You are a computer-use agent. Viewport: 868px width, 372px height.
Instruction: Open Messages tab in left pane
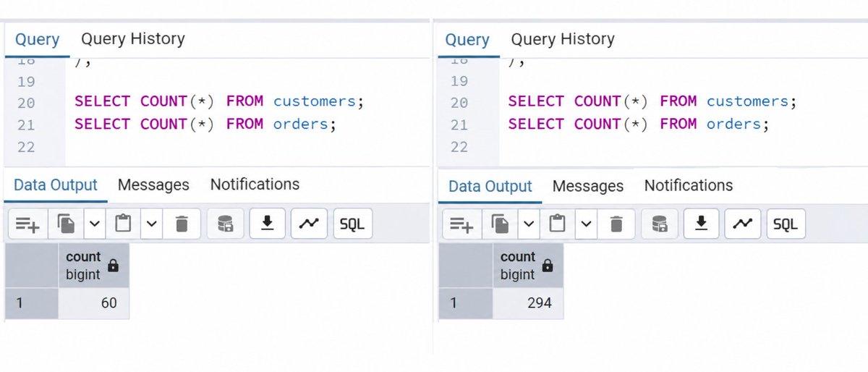click(153, 185)
